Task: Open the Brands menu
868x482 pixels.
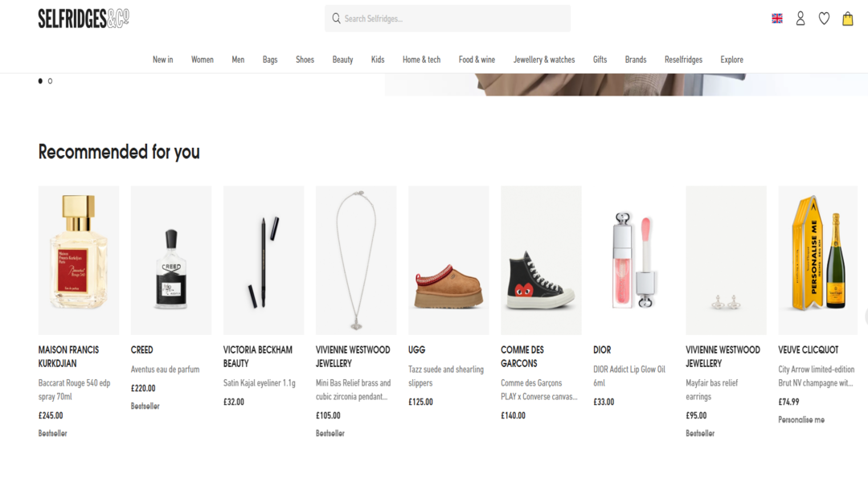Action: point(636,59)
